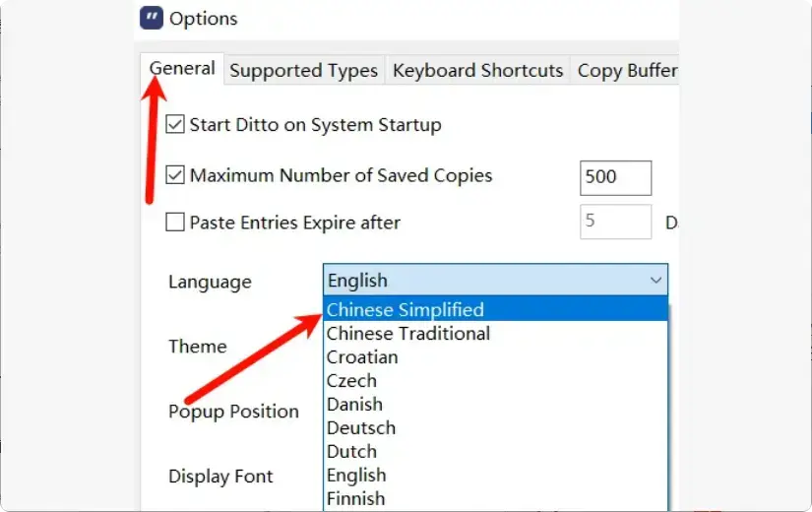Click the expire days field showing 5

click(615, 222)
